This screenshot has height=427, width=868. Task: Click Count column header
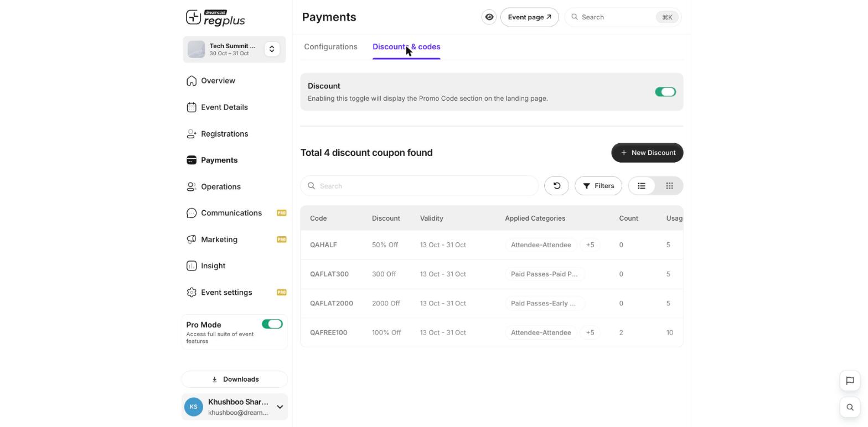(628, 218)
